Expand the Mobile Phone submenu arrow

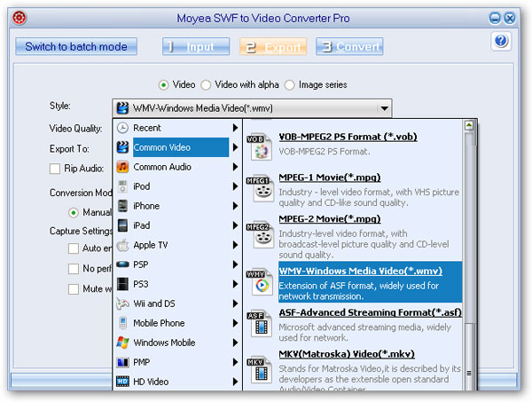pyautogui.click(x=235, y=323)
